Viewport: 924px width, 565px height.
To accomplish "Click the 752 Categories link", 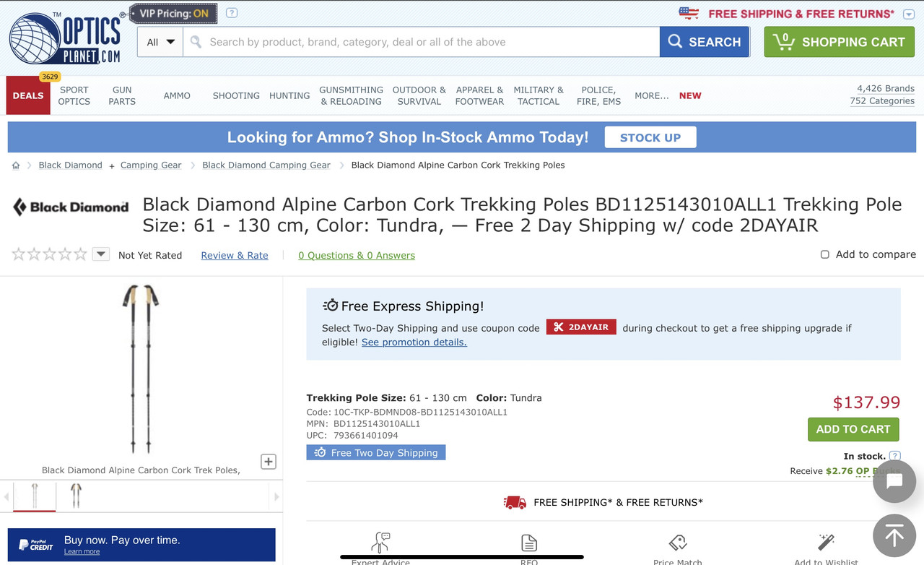I will point(882,101).
